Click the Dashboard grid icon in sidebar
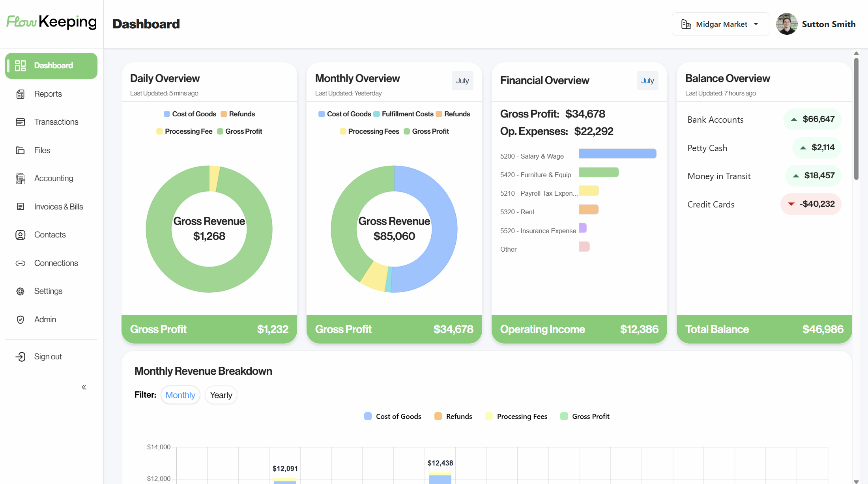Viewport: 868px width, 484px height. click(20, 65)
